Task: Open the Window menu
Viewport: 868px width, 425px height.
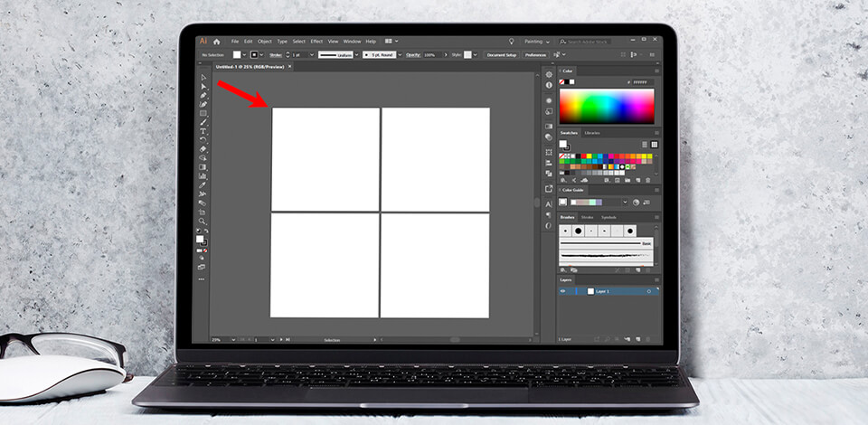Action: 352,42
